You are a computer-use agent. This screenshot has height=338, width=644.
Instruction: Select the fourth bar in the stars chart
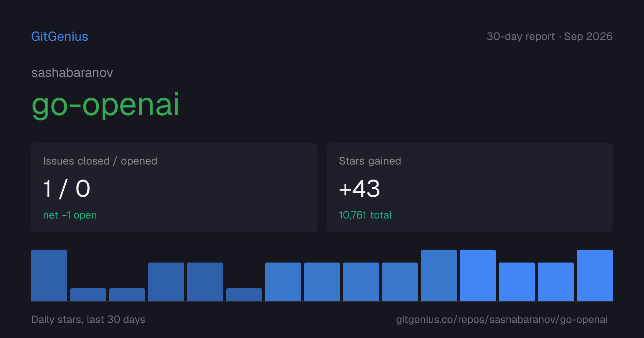click(x=166, y=282)
